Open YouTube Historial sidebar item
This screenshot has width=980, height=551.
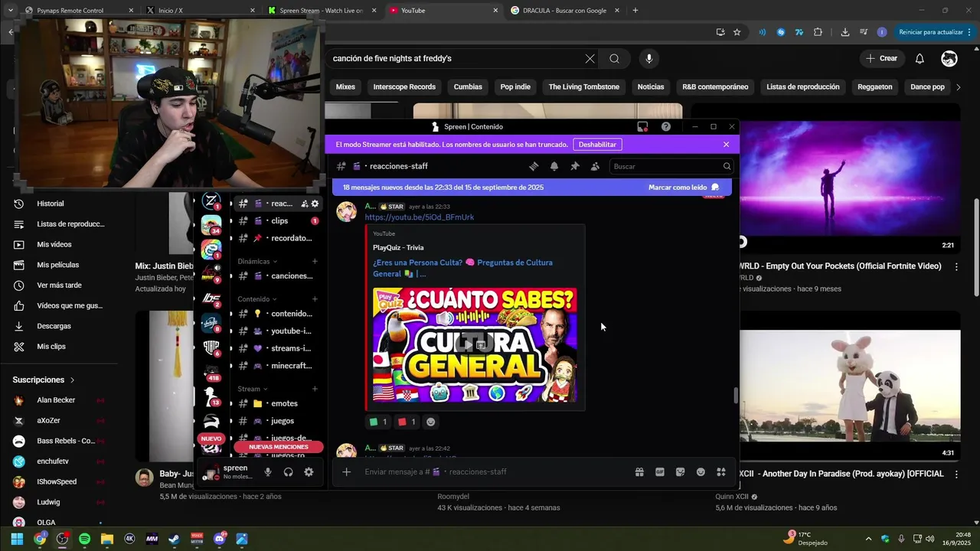[x=50, y=204]
